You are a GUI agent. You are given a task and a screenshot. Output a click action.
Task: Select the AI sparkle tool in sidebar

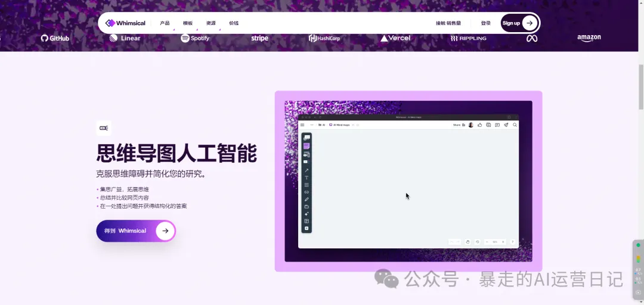pos(306,214)
